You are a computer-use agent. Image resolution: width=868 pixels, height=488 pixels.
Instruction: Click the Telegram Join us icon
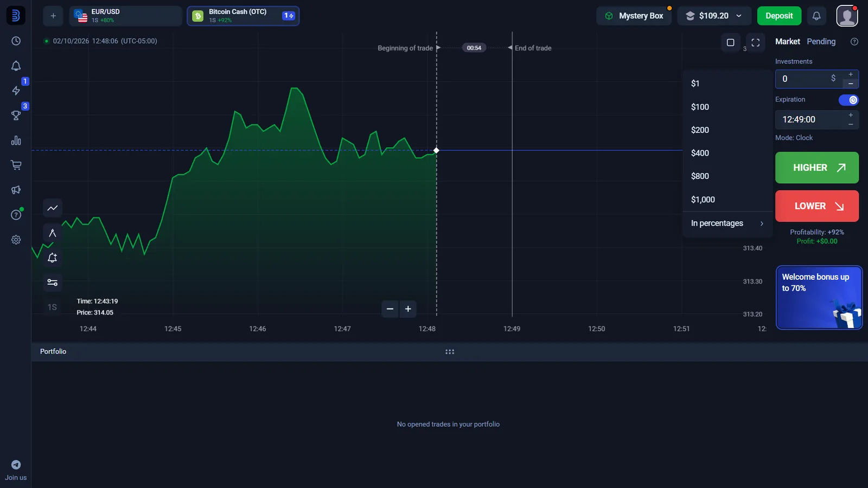pyautogui.click(x=16, y=465)
